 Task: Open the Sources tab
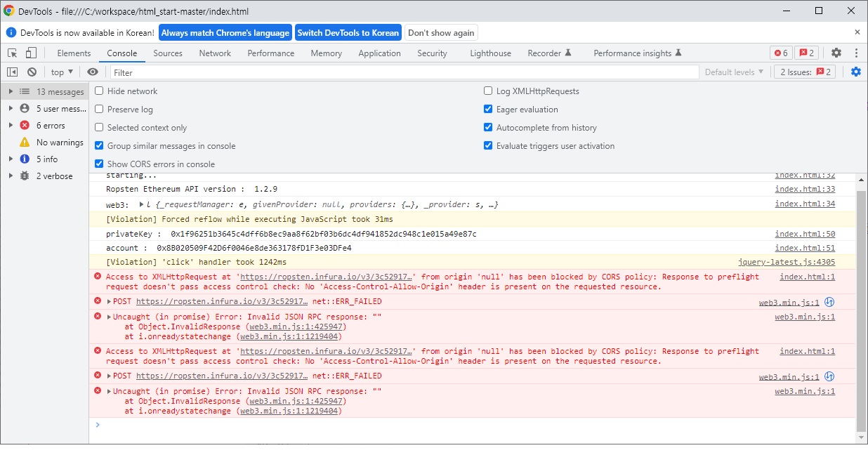click(168, 53)
